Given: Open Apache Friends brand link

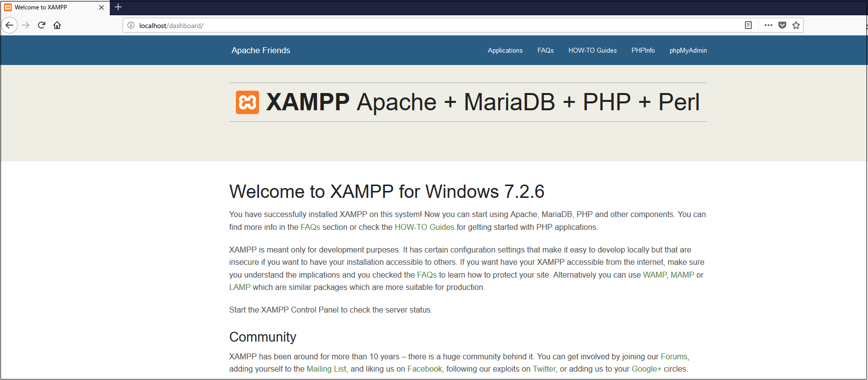Looking at the screenshot, I should tap(261, 50).
